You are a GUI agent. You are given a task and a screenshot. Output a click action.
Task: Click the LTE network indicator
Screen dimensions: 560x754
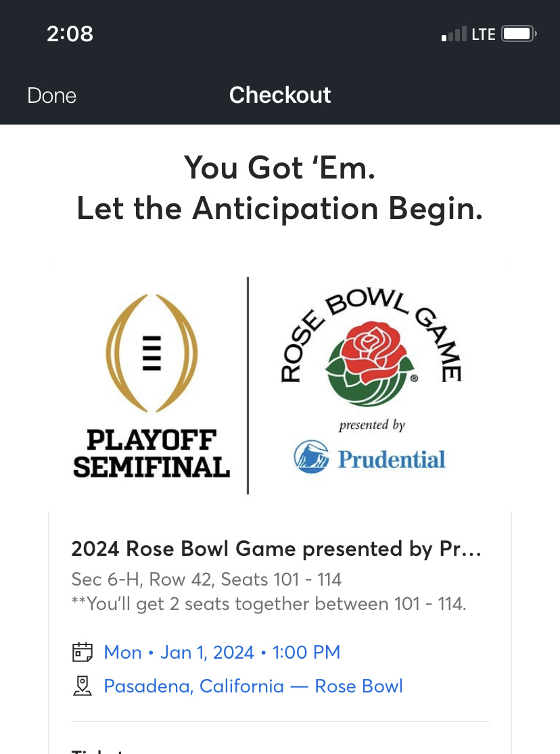pyautogui.click(x=484, y=34)
